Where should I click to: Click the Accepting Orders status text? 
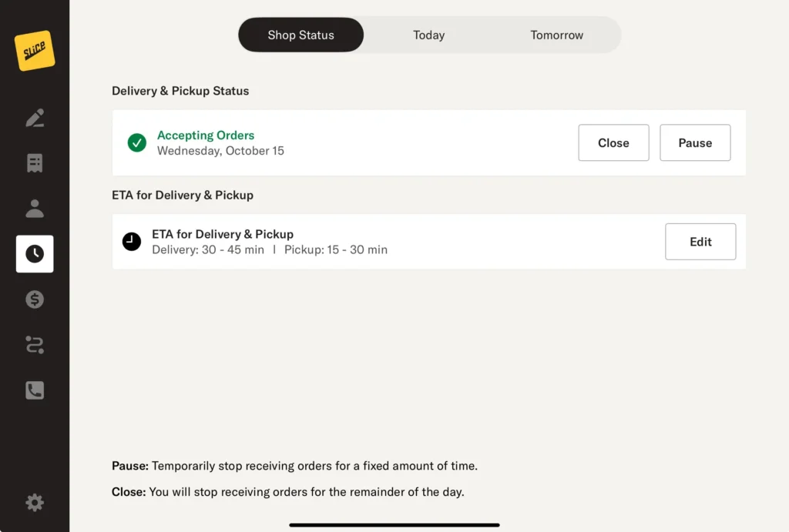click(x=206, y=136)
